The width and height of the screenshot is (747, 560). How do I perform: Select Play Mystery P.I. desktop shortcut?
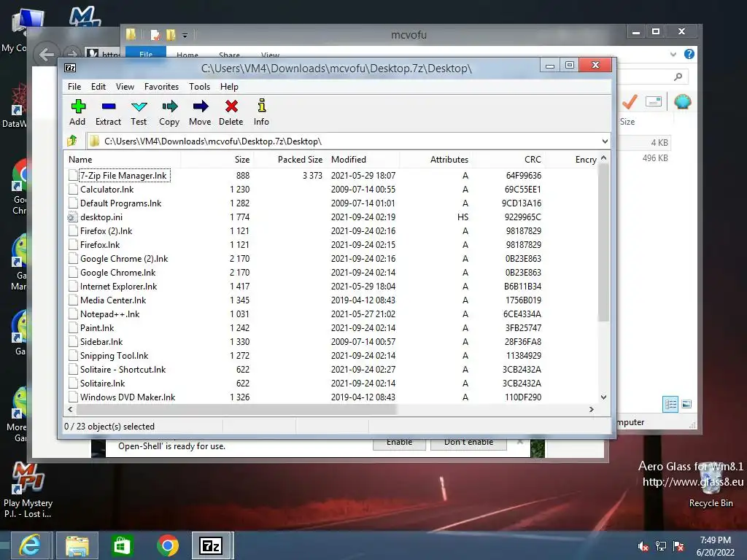click(28, 491)
